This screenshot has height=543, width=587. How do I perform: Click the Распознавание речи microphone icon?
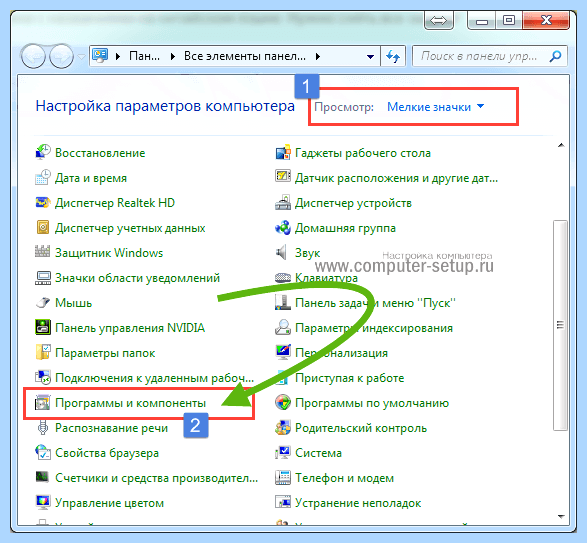[x=43, y=428]
